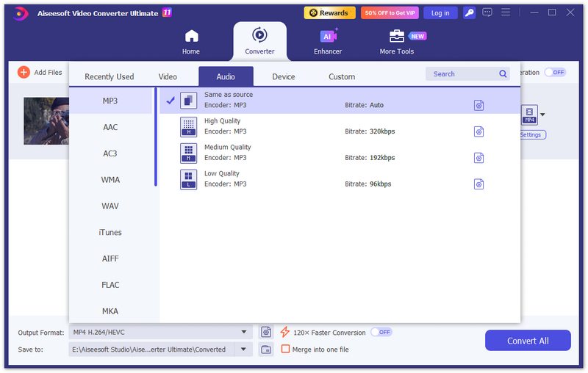Open custom settings for Low Quality

click(x=479, y=184)
